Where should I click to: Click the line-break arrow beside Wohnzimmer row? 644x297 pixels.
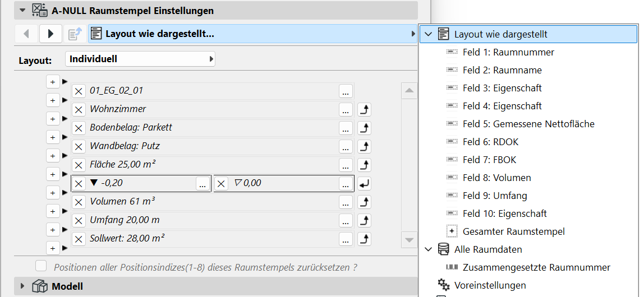click(x=365, y=109)
